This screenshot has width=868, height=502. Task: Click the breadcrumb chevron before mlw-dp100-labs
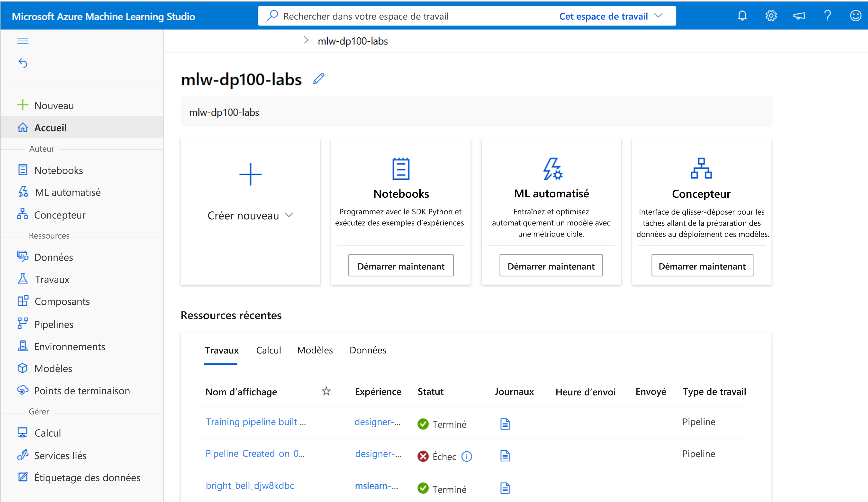(306, 40)
